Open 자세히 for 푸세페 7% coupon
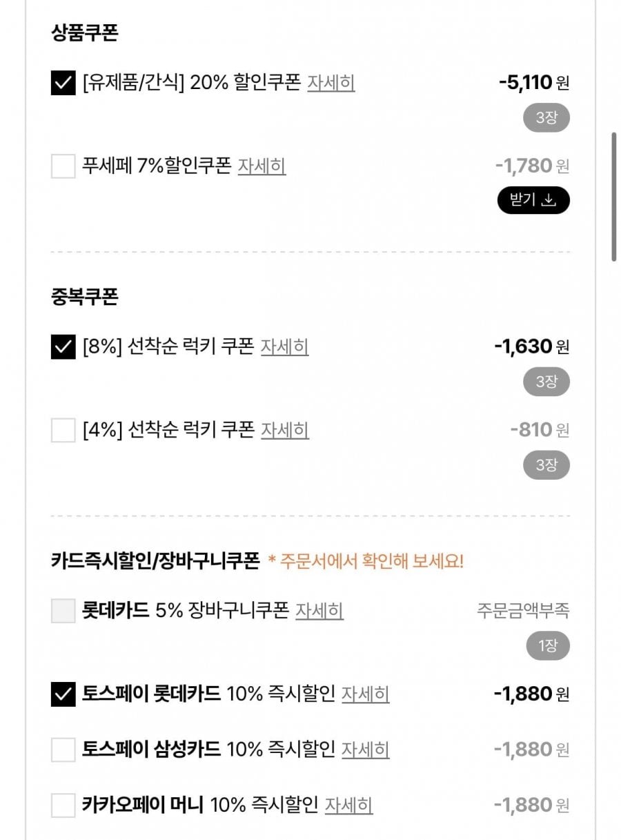The width and height of the screenshot is (621, 840). point(262,166)
